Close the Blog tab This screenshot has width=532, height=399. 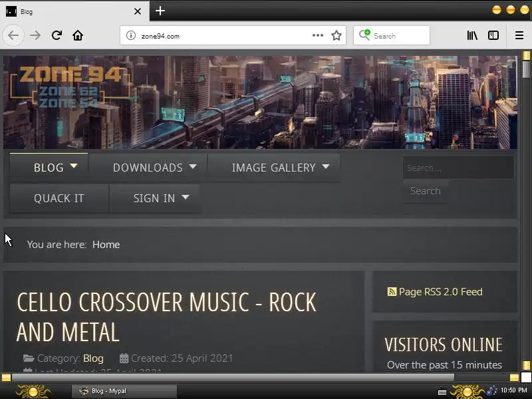point(138,11)
